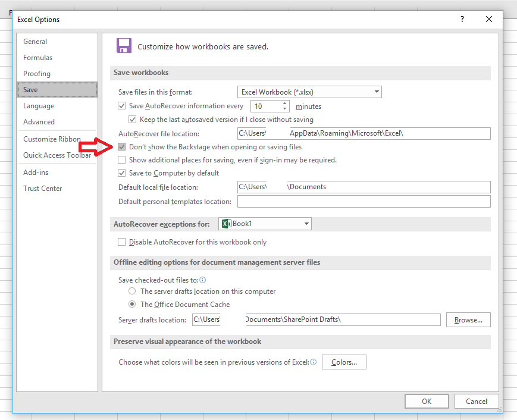
Task: Enable Disable AutoRecover for this workbook only
Action: 122,242
